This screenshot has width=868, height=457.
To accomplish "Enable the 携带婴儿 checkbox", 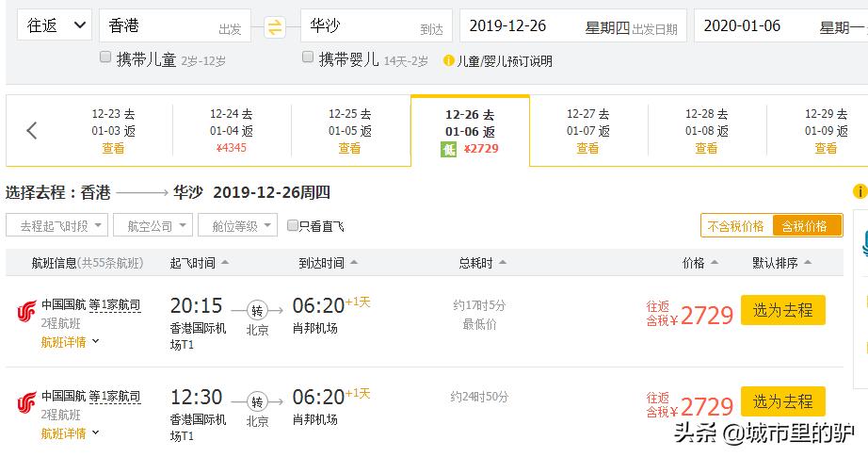I will (x=308, y=58).
